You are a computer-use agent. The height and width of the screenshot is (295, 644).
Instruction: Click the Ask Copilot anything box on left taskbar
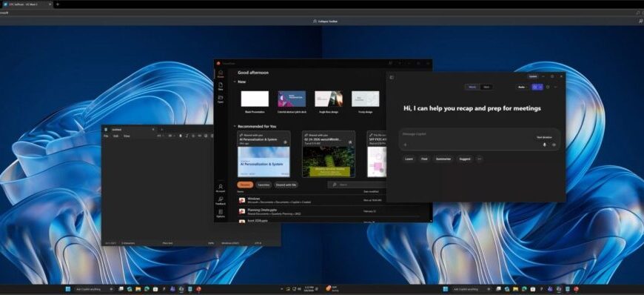[x=94, y=289]
